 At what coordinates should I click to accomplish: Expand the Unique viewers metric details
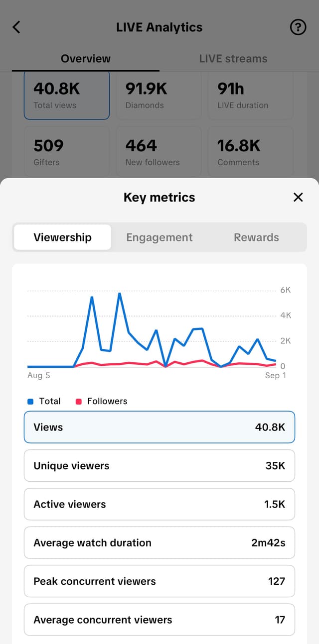[x=159, y=465]
